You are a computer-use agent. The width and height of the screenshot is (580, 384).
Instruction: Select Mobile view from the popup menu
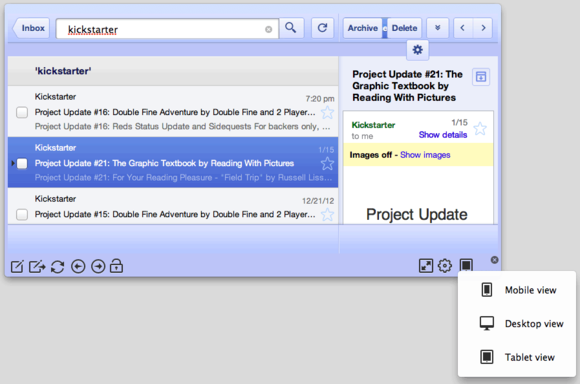point(517,290)
